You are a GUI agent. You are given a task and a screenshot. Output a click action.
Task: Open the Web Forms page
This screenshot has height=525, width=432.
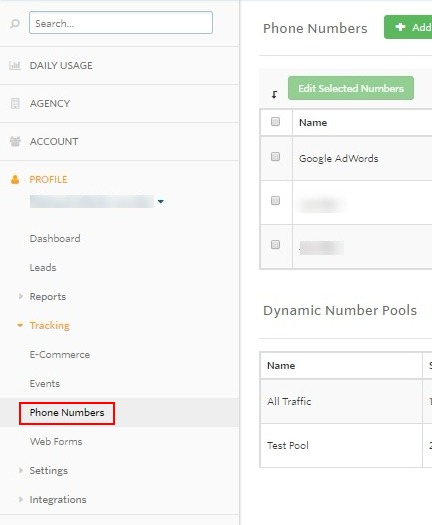click(56, 441)
